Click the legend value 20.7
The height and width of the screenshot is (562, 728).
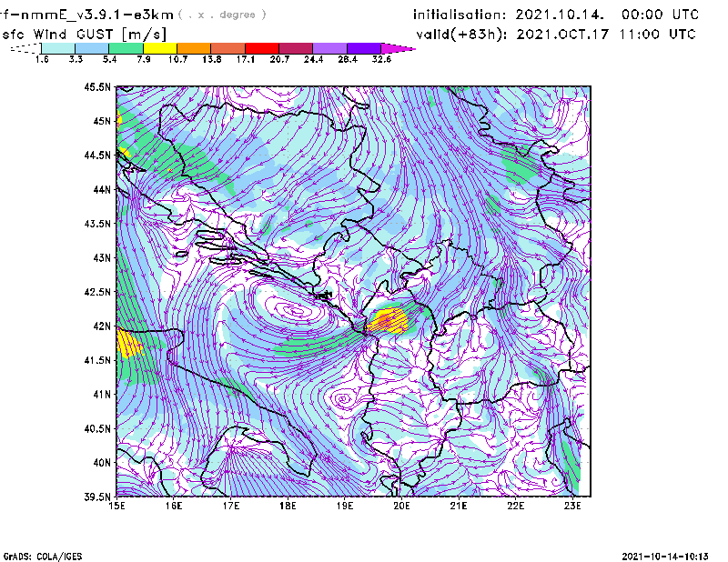click(279, 59)
